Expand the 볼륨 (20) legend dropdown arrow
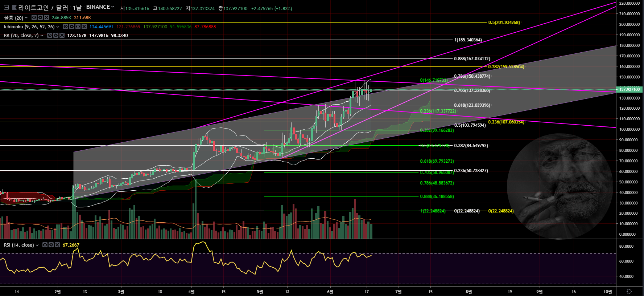This screenshot has width=644, height=296. tap(26, 18)
